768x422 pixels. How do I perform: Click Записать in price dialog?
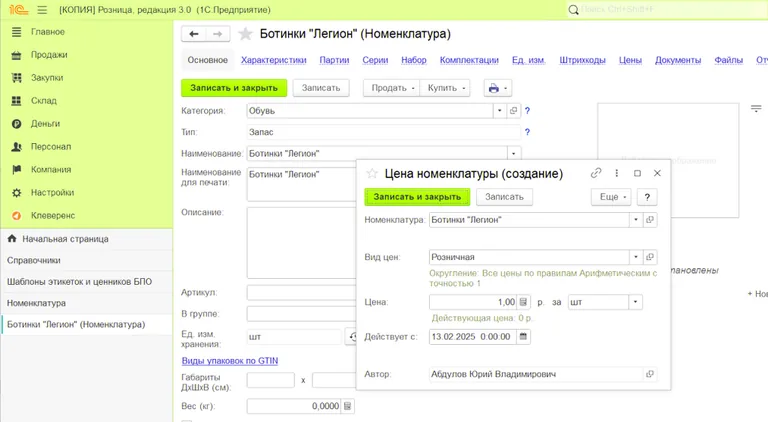point(504,197)
